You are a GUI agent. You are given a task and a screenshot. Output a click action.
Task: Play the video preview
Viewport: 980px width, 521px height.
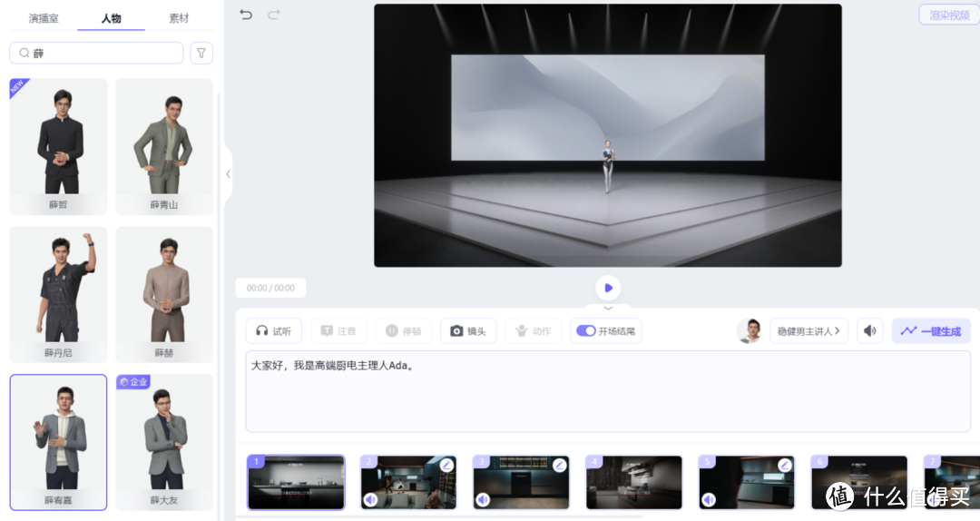(608, 288)
